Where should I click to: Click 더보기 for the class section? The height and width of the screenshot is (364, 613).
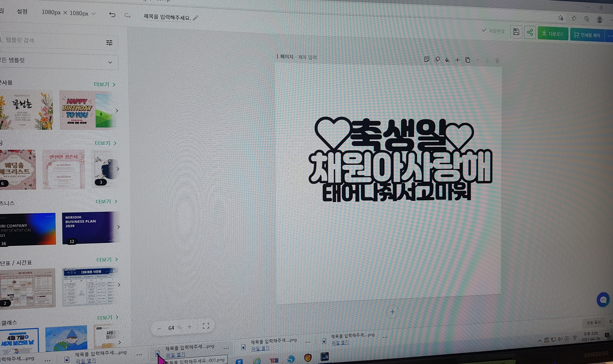point(107,317)
